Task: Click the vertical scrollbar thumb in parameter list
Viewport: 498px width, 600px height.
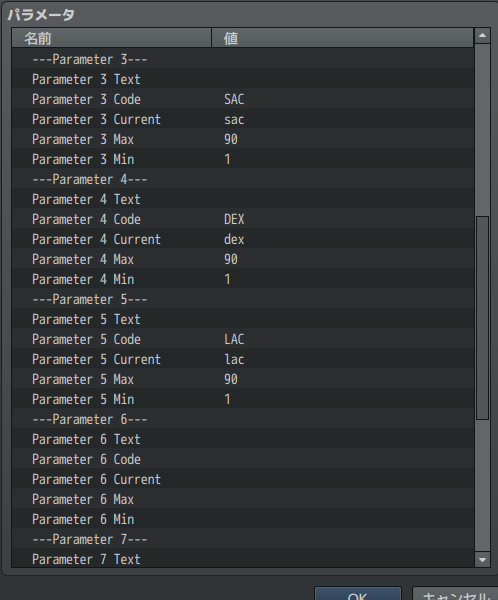Action: 482,318
